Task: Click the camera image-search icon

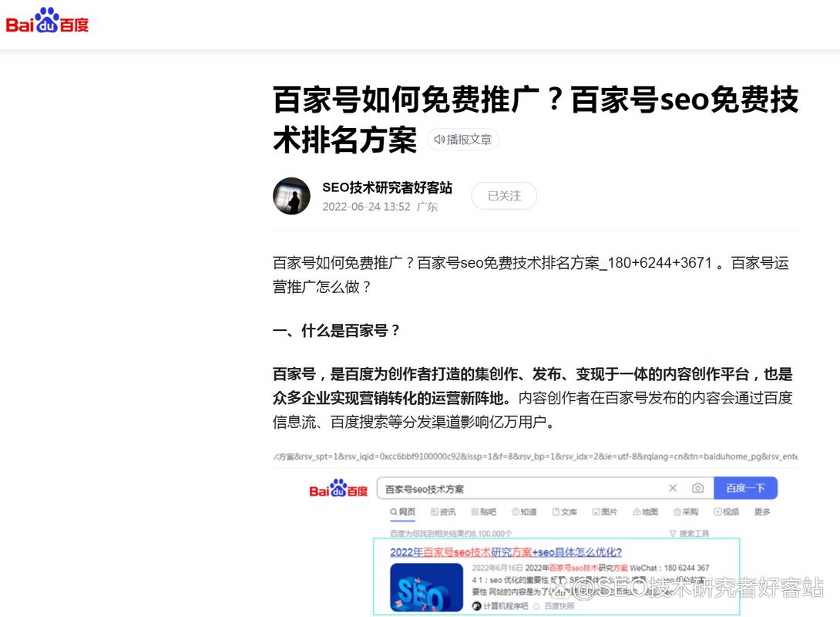Action: 697,487
